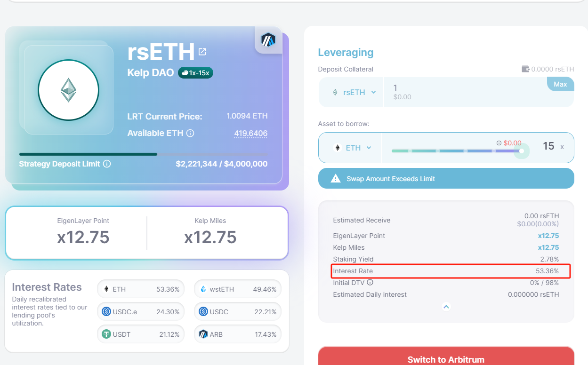Click the Arbitrum network badge icon

(x=268, y=40)
